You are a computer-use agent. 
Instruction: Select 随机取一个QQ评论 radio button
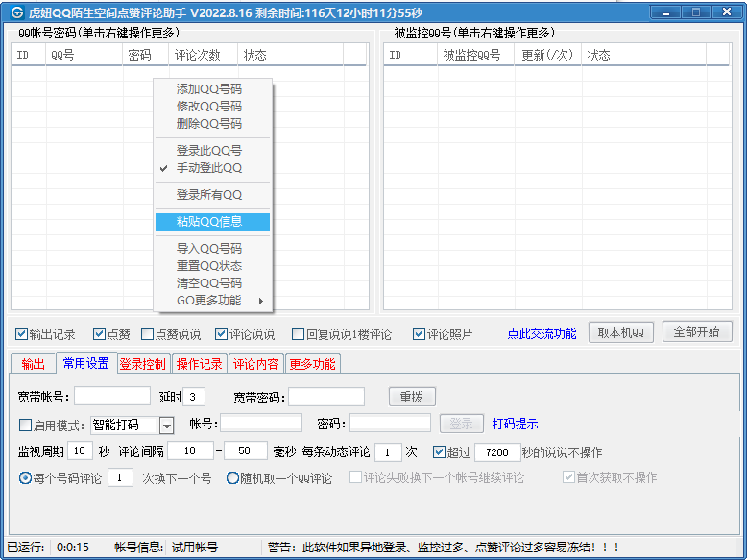click(232, 477)
